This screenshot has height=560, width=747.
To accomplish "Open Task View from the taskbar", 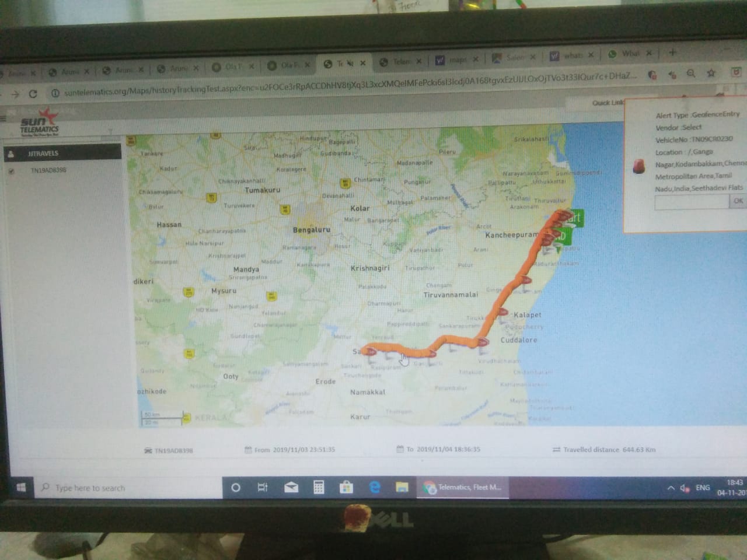I will [x=263, y=487].
